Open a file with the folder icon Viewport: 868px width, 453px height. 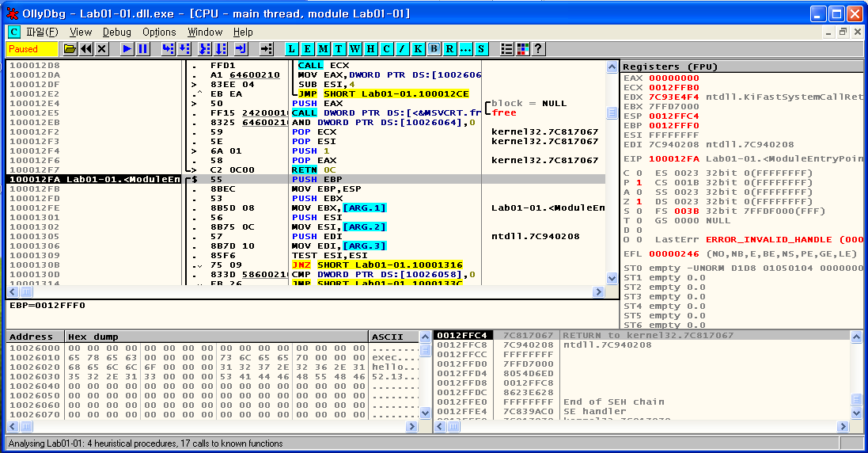click(x=70, y=49)
